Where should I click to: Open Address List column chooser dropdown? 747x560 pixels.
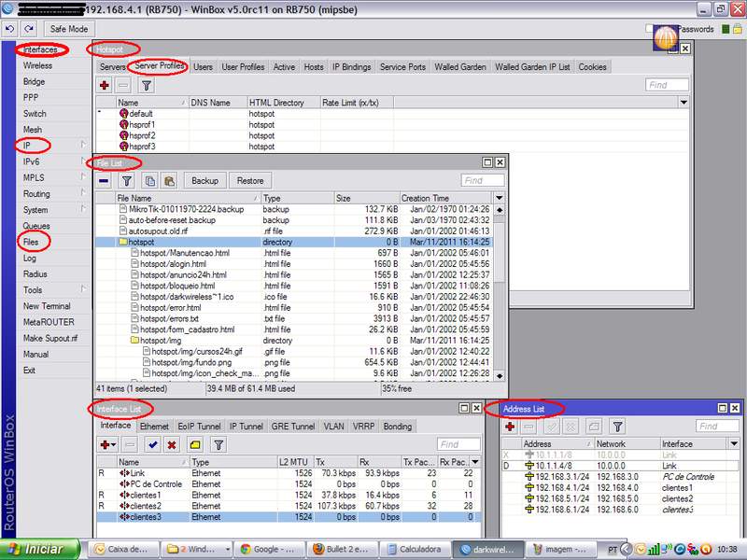734,443
